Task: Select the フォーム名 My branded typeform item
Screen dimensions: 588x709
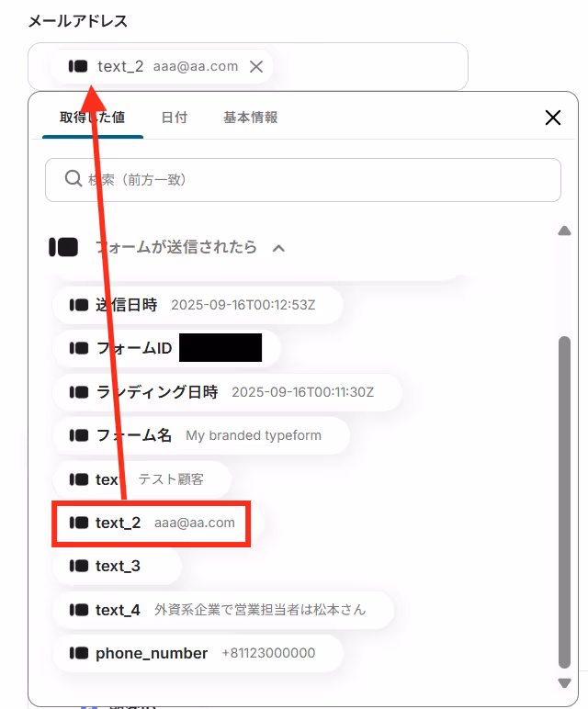Action: [201, 435]
